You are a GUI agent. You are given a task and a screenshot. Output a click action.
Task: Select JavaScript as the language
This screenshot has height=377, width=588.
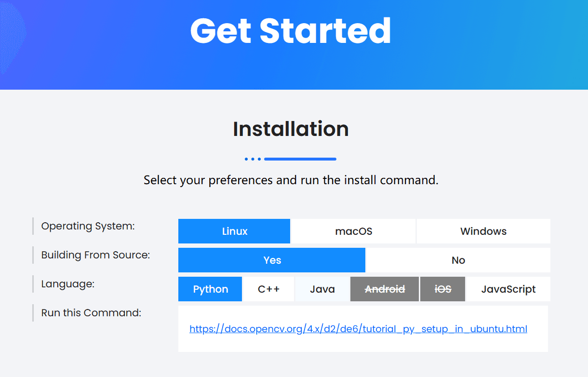pos(508,289)
